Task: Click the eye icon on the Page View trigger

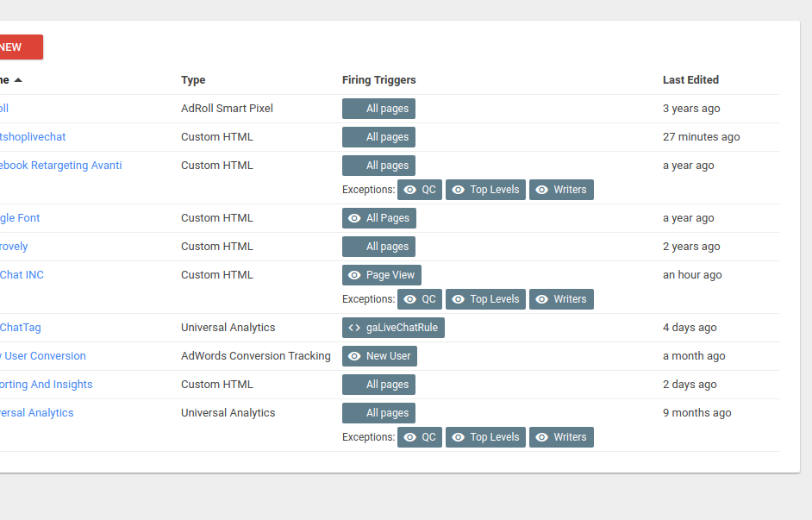Action: (354, 275)
